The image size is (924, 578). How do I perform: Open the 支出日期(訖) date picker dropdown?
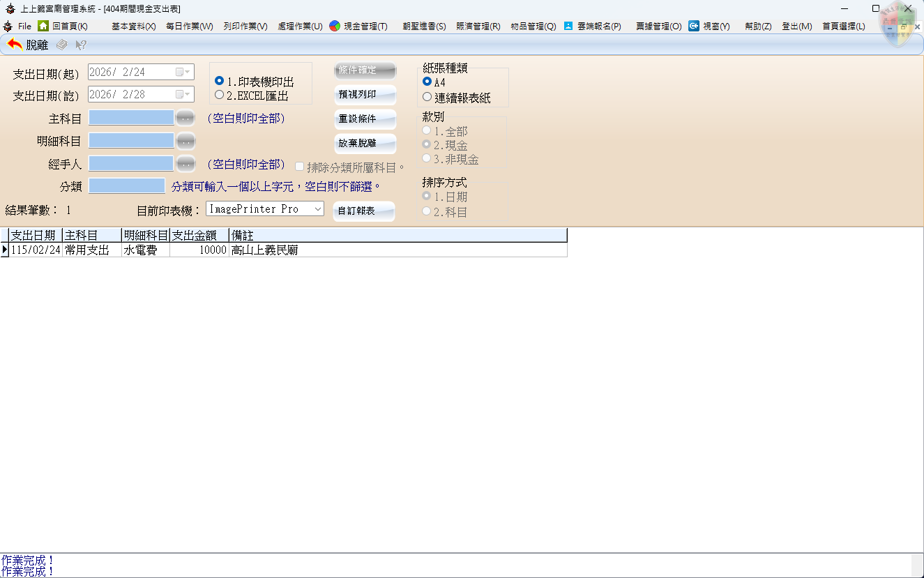(x=183, y=94)
